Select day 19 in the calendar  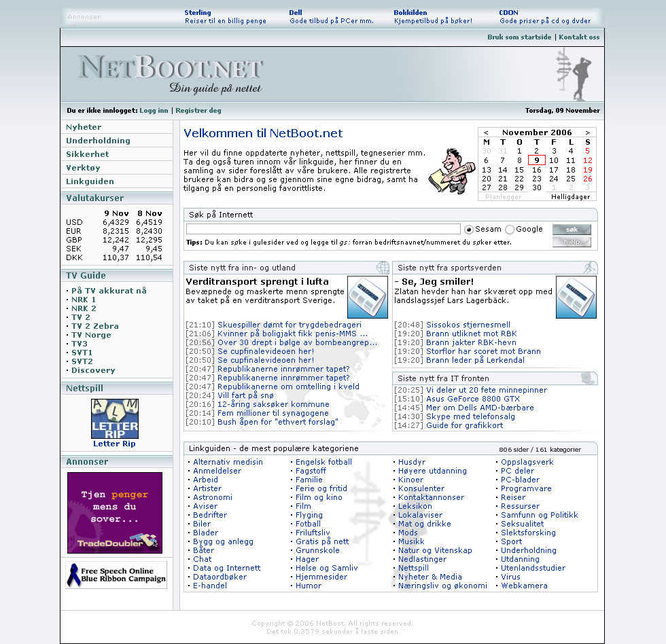[x=588, y=170]
